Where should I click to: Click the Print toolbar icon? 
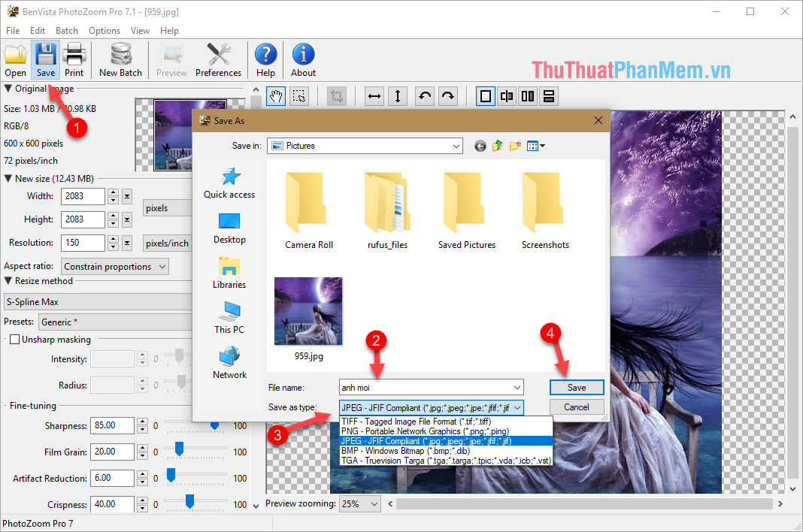(x=74, y=60)
